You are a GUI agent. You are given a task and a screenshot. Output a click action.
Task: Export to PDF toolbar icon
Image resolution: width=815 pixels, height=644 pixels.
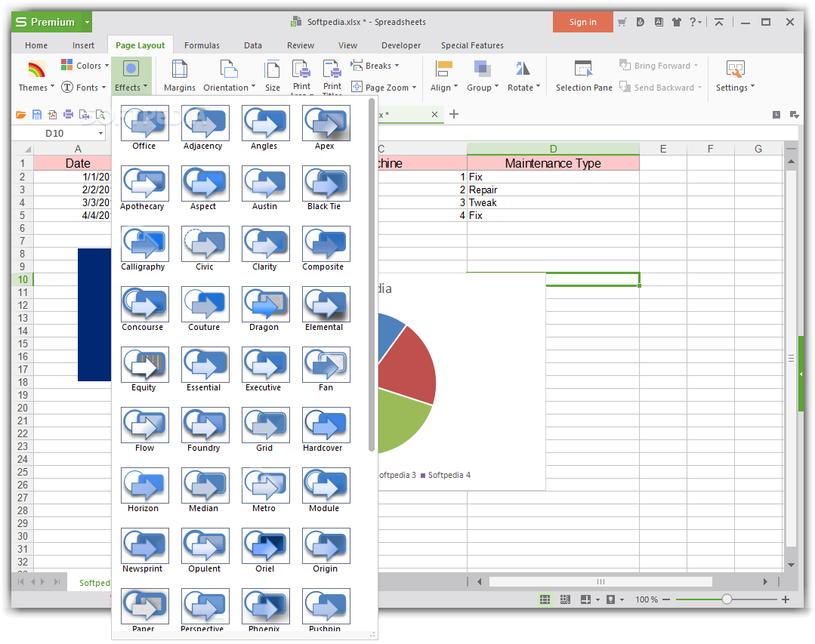pos(53,115)
